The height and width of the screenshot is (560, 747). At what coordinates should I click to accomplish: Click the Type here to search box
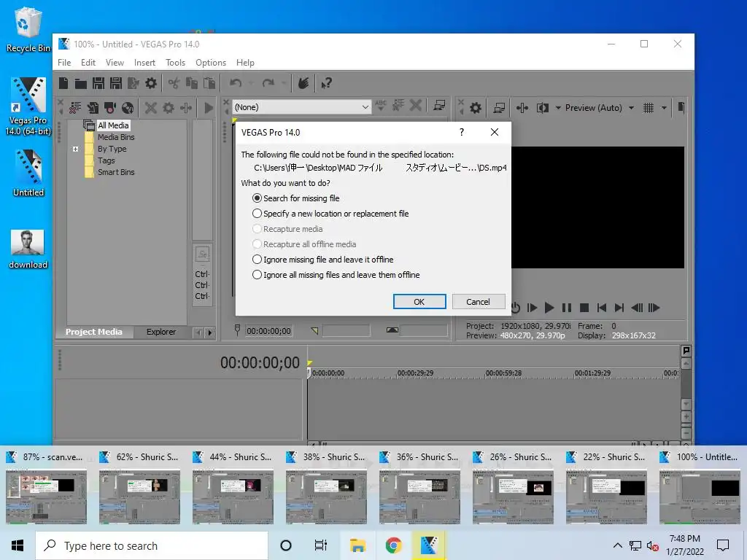152,545
